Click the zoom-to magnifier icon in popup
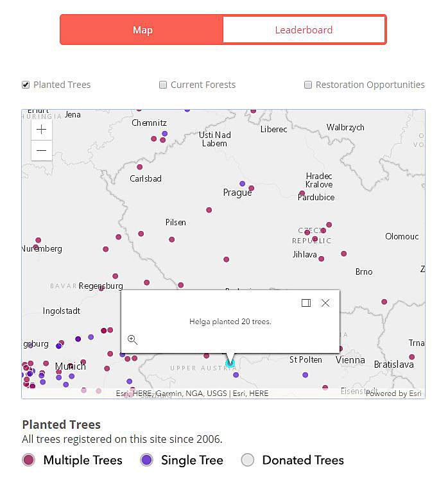Image resolution: width=448 pixels, height=482 pixels. pos(132,340)
